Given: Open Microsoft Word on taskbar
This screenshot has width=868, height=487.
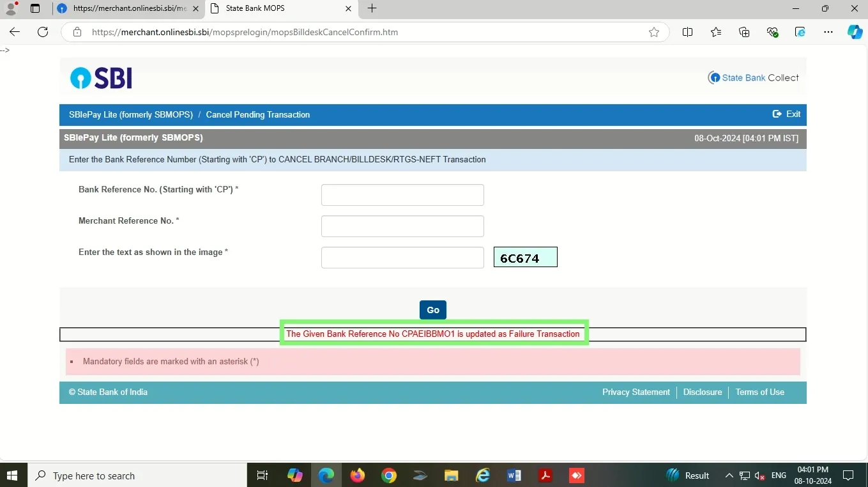Looking at the screenshot, I should (514, 475).
